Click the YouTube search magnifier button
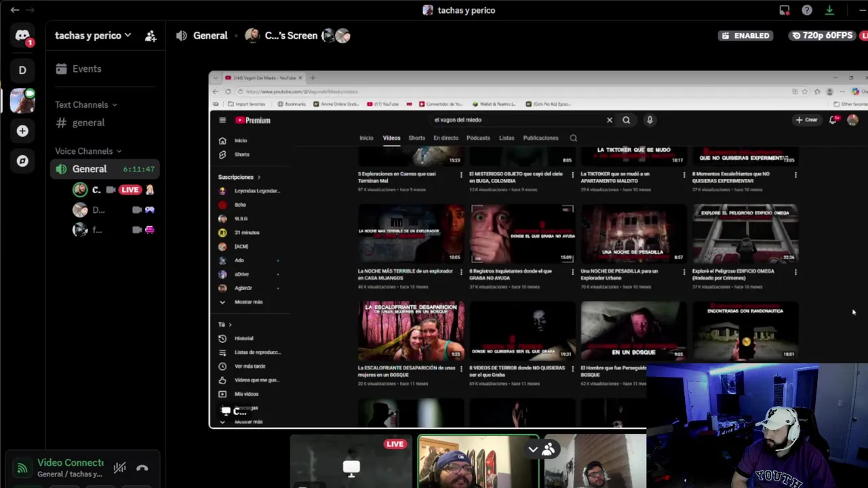868x488 pixels. (626, 120)
